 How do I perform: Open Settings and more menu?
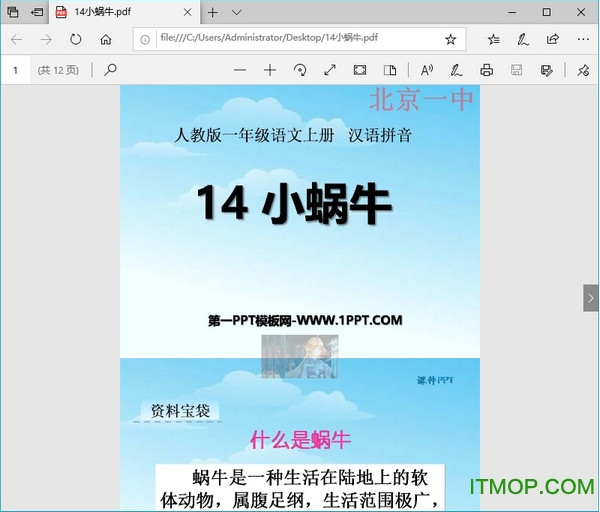point(583,39)
